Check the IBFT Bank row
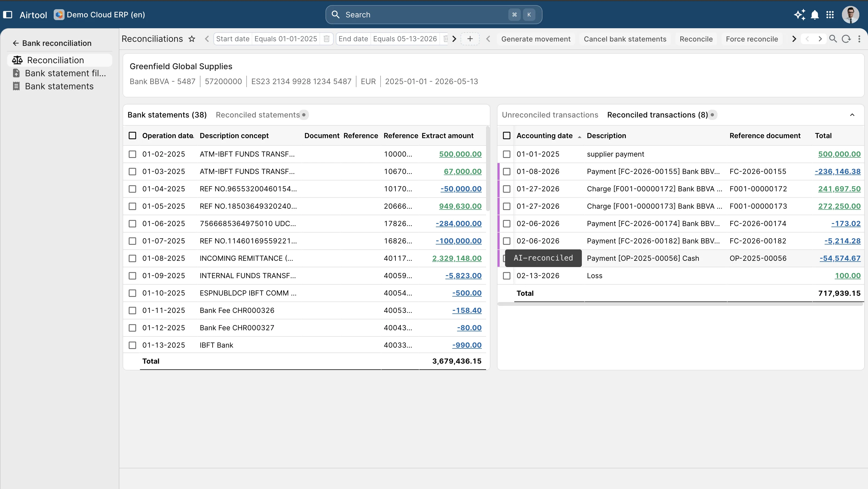The image size is (868, 489). (132, 345)
